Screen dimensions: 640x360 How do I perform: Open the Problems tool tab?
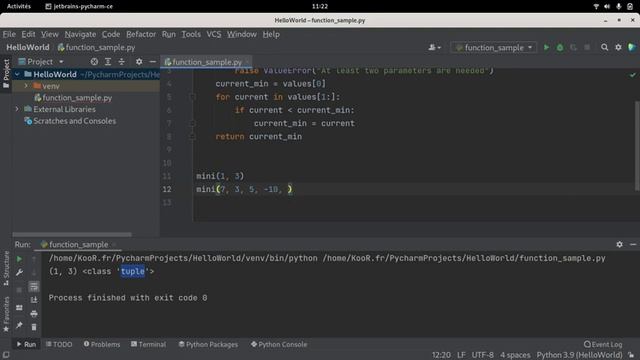(x=102, y=344)
